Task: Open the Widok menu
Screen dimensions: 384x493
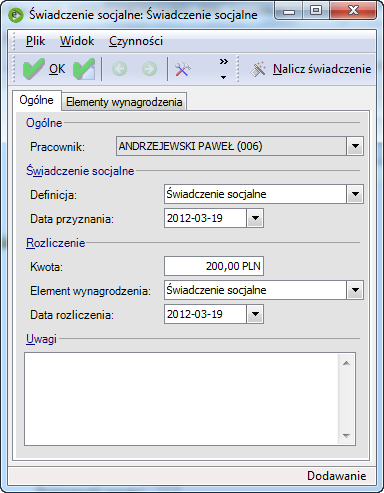Action: (x=77, y=41)
